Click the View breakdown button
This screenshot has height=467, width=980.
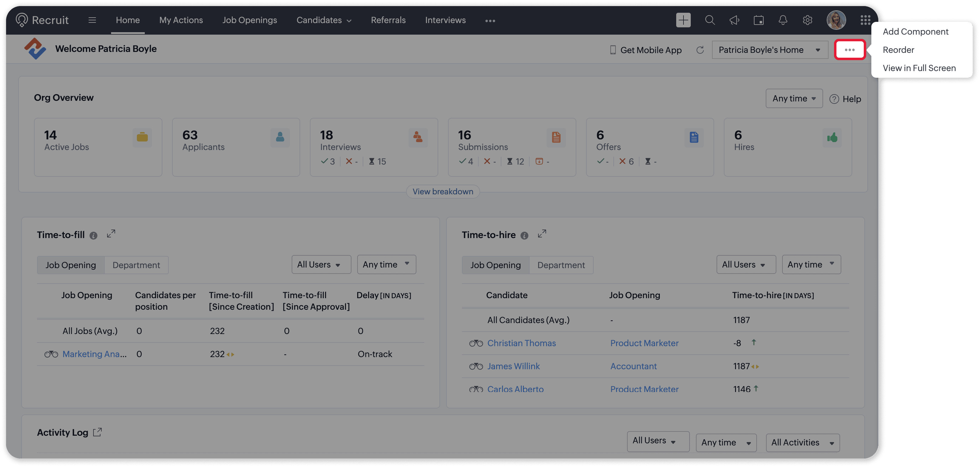pyautogui.click(x=443, y=191)
